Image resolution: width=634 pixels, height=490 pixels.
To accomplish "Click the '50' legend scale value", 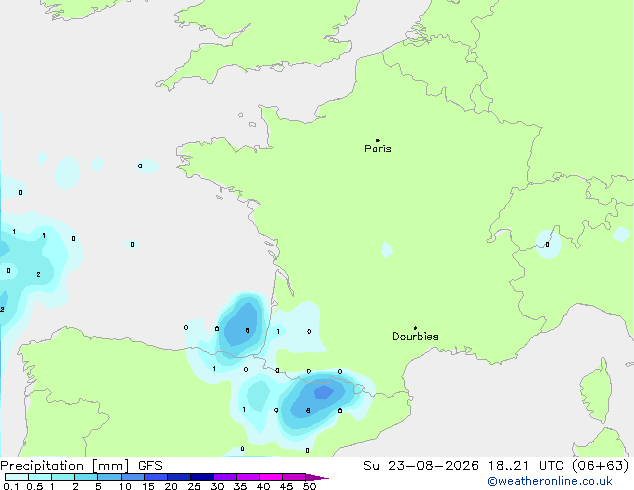I will coord(309,486).
